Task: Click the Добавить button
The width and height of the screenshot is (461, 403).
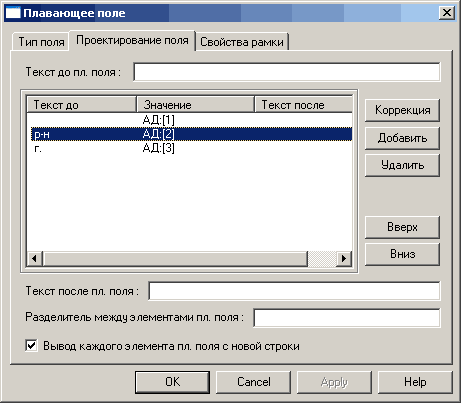Action: tap(402, 138)
